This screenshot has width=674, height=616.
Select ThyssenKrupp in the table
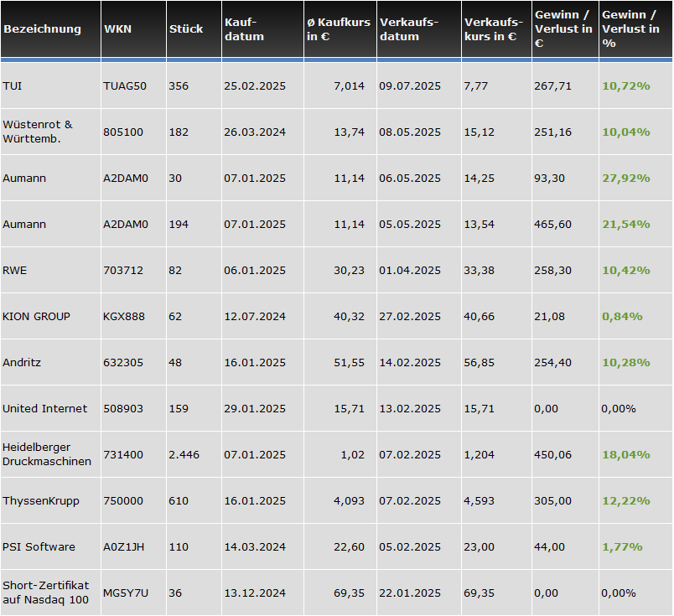pos(41,500)
